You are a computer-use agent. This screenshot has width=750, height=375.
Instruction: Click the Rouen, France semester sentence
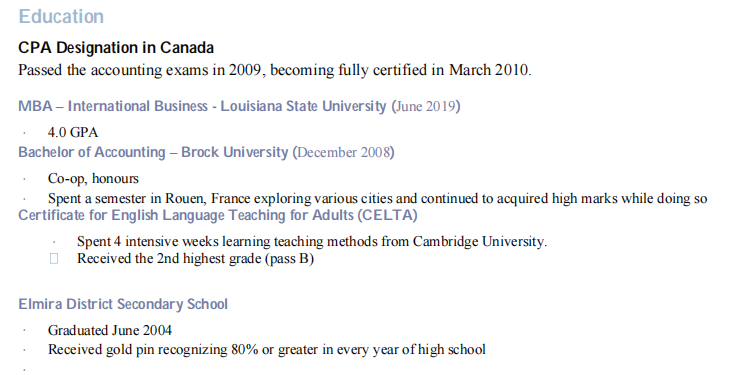377,199
